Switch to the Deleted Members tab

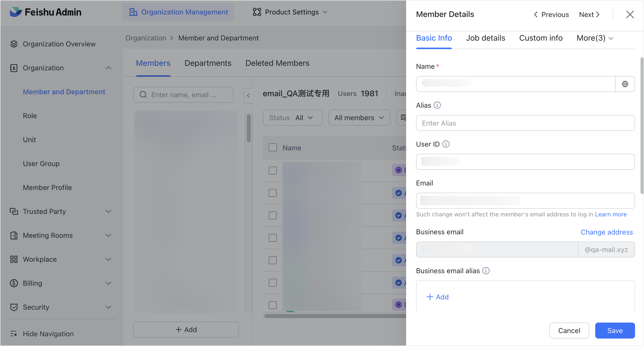[x=277, y=63]
